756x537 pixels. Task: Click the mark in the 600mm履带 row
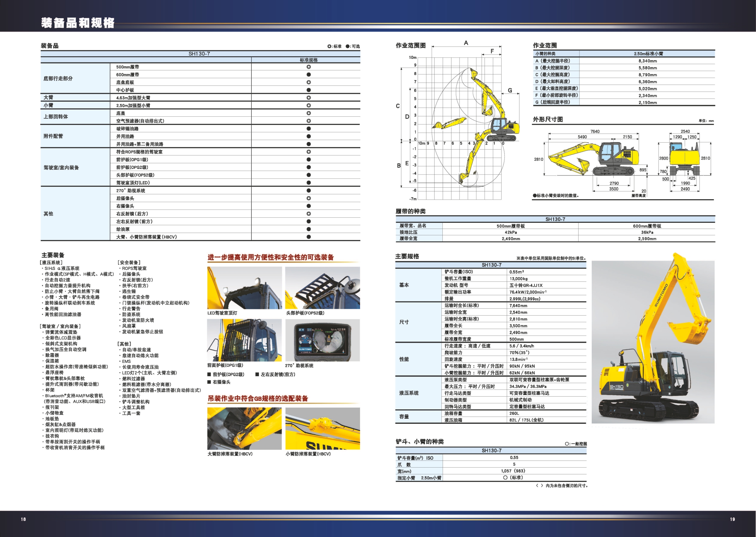308,75
